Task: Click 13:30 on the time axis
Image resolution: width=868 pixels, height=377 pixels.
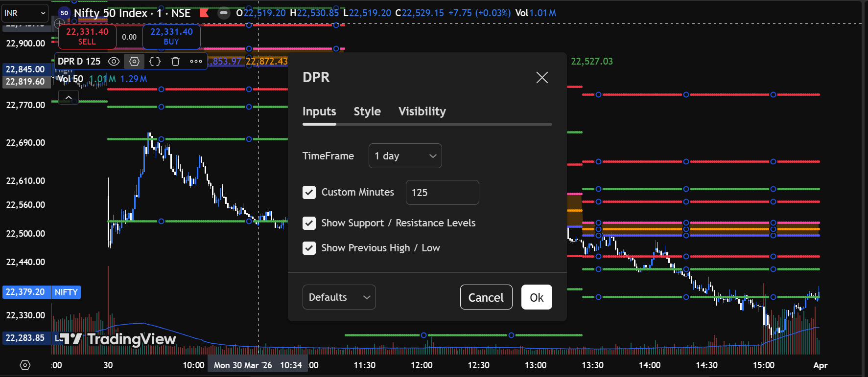Action: (x=592, y=365)
